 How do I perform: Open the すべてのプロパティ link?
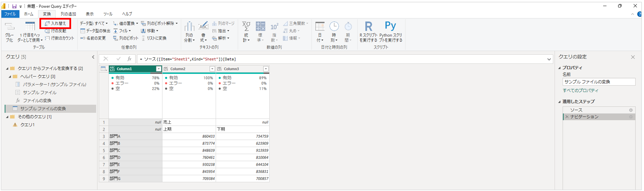[580, 90]
